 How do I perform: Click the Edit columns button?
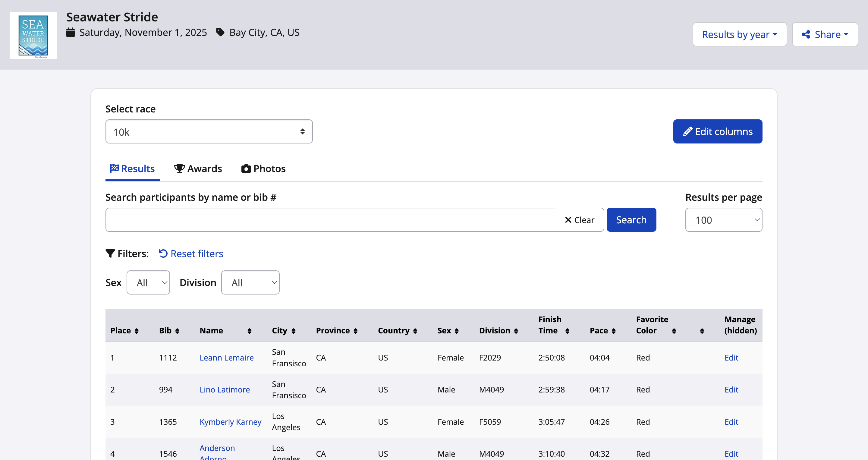(717, 131)
